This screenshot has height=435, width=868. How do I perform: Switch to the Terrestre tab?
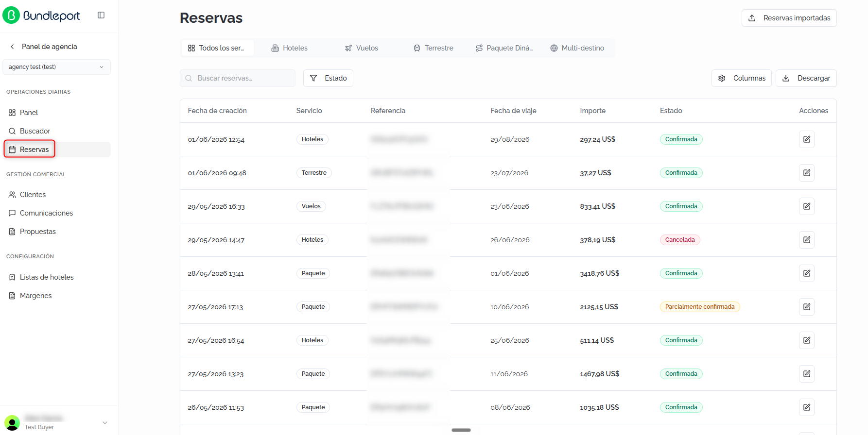434,48
